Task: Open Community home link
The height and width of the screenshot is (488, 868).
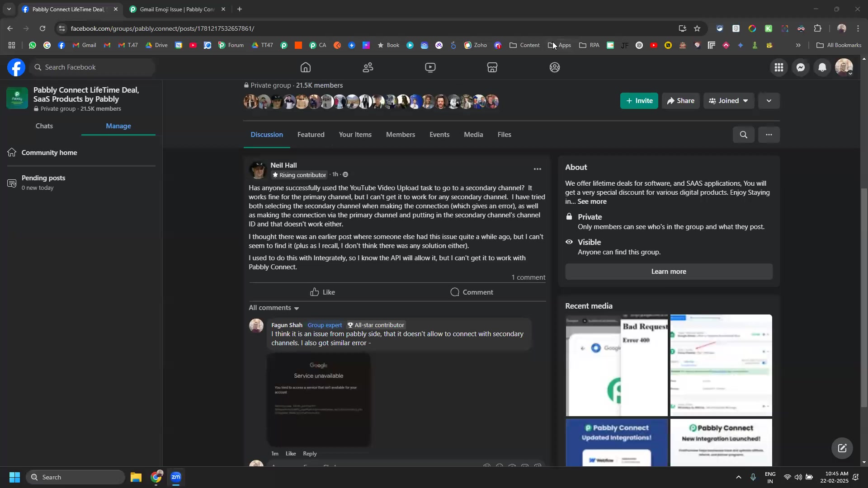Action: (x=49, y=153)
